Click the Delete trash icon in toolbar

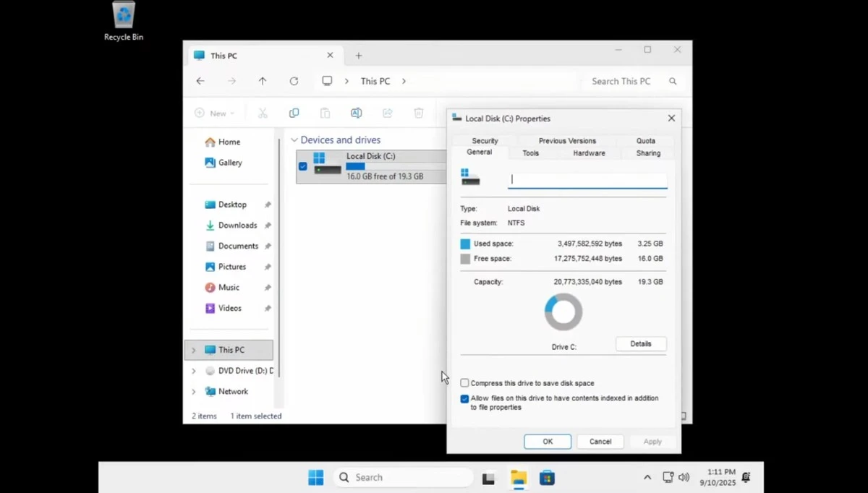pos(418,113)
